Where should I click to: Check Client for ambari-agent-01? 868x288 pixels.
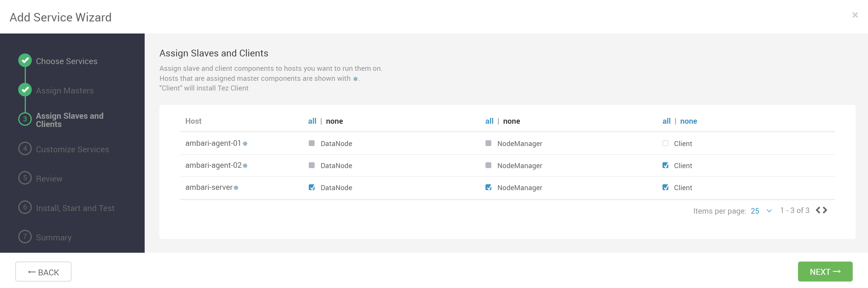pos(665,143)
